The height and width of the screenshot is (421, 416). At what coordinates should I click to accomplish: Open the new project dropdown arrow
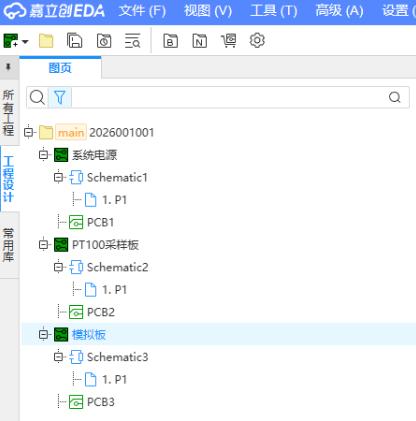25,42
